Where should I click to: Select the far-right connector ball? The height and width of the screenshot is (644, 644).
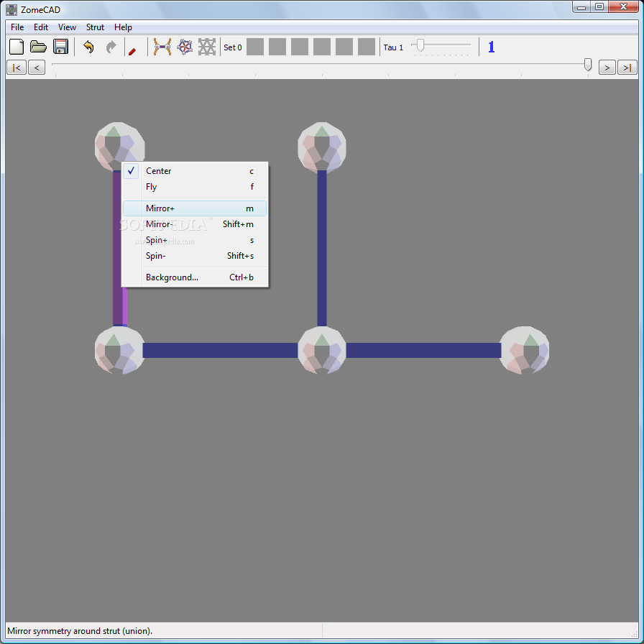point(525,350)
